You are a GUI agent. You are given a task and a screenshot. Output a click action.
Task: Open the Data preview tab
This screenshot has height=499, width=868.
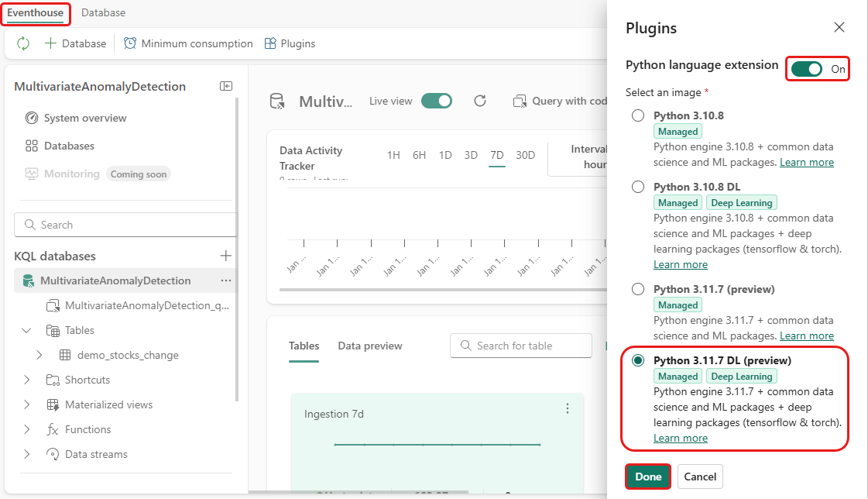(x=370, y=346)
